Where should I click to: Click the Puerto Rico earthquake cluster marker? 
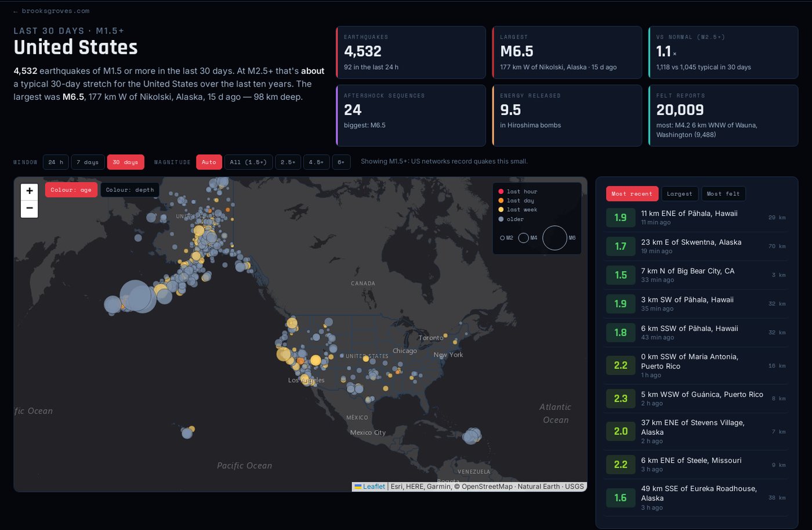click(x=472, y=436)
